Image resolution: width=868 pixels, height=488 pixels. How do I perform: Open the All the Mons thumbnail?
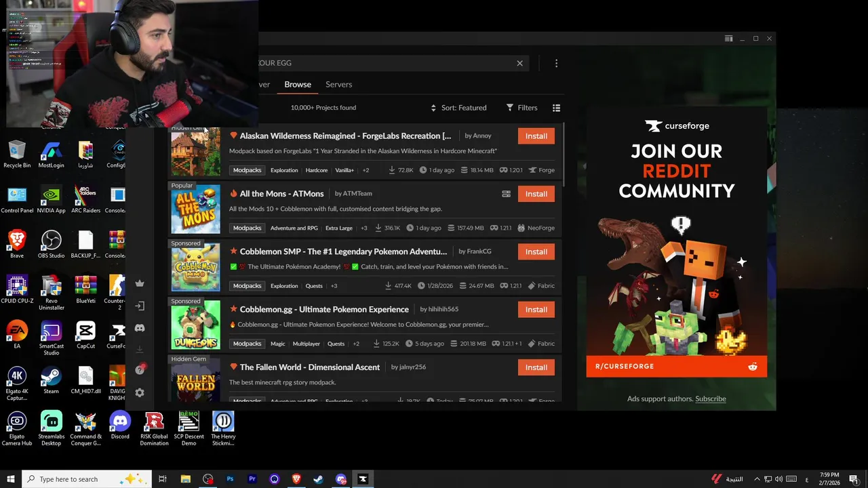195,209
